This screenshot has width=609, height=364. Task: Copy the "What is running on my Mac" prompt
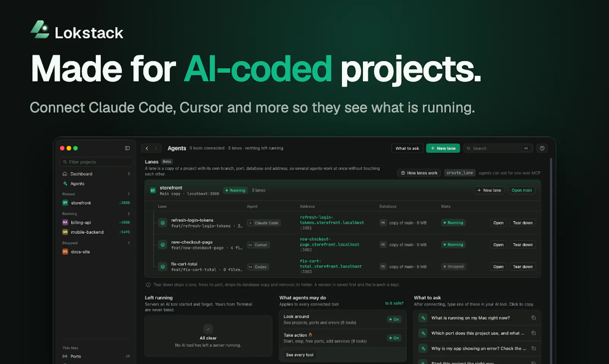coord(534,318)
